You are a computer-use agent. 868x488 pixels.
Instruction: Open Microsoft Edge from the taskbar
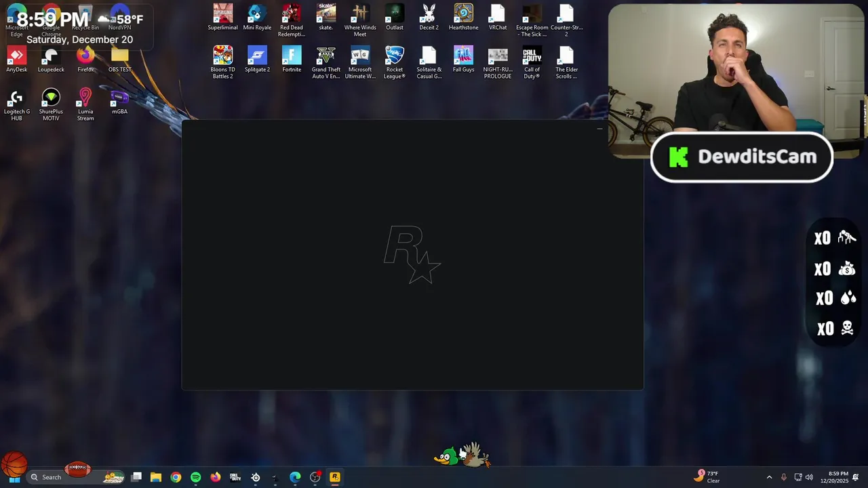pos(295,477)
